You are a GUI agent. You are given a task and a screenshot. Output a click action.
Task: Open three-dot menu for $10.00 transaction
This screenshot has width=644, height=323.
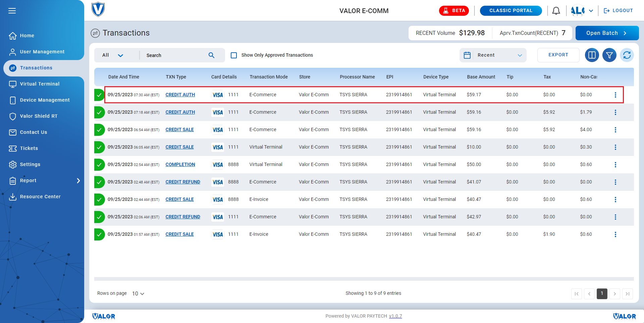pos(615,147)
